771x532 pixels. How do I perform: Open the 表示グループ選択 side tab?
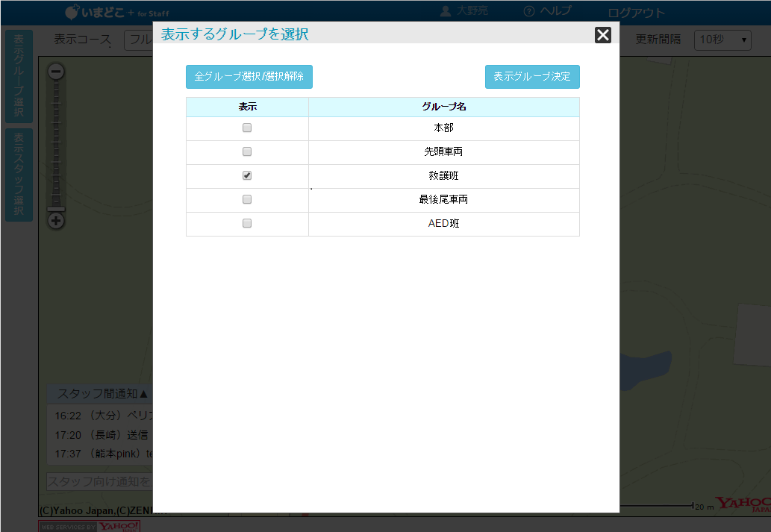point(19,76)
